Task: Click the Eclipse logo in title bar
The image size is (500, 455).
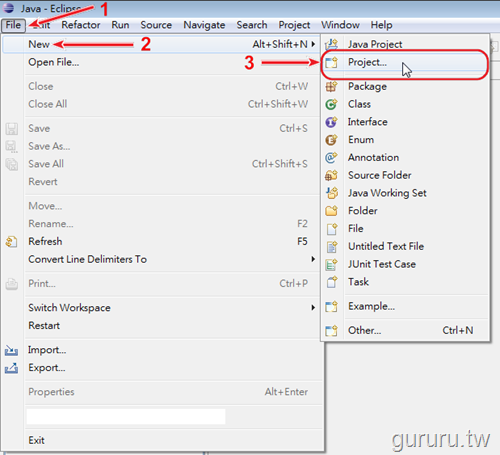Action: (8, 8)
